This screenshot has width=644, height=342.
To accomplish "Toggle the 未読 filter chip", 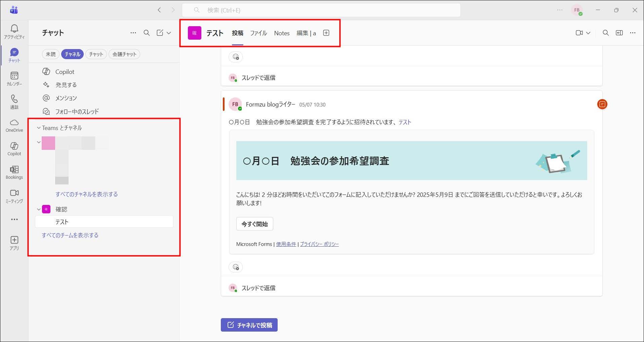I will [51, 54].
